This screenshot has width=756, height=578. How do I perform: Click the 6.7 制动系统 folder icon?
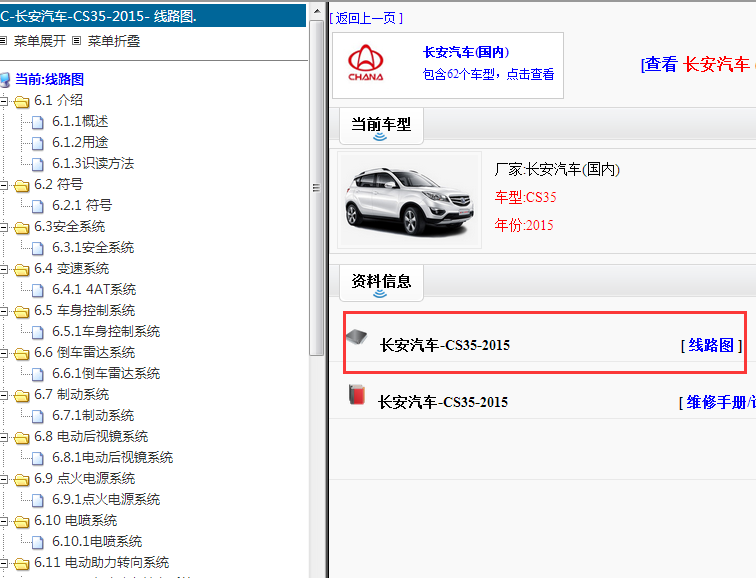tap(21, 395)
